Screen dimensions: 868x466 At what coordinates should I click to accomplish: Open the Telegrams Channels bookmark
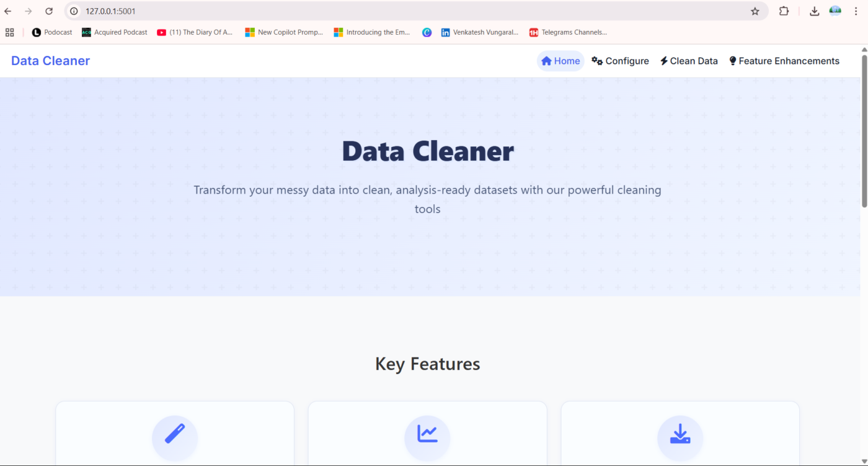tap(568, 32)
